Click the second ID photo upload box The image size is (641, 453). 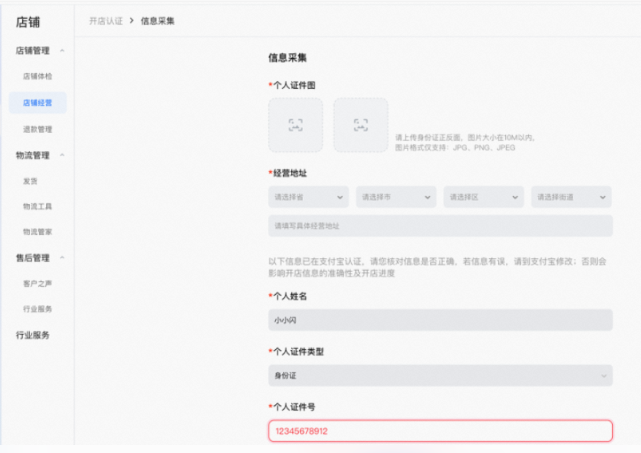360,125
